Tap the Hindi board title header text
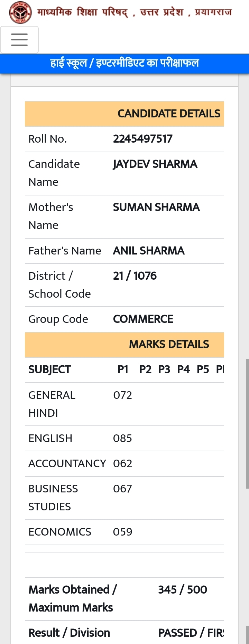Image resolution: width=249 pixels, height=644 pixels. click(134, 12)
